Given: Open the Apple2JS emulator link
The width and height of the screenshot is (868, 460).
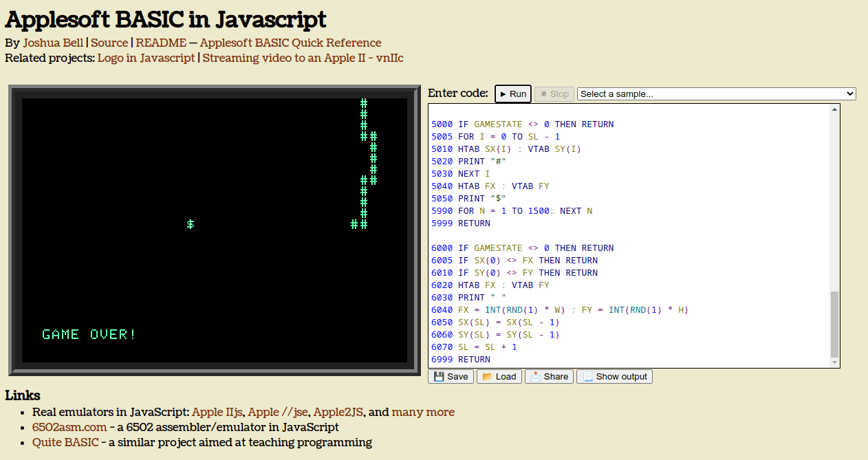Looking at the screenshot, I should (x=336, y=412).
